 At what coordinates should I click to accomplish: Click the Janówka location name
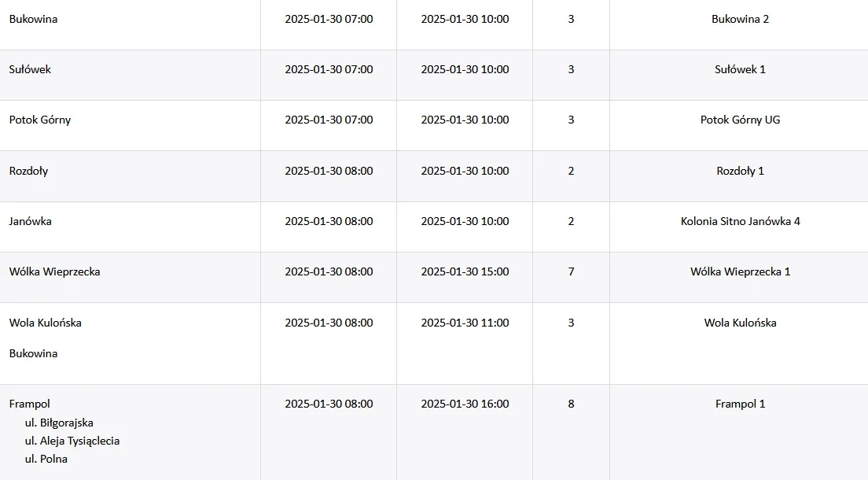[x=31, y=221]
